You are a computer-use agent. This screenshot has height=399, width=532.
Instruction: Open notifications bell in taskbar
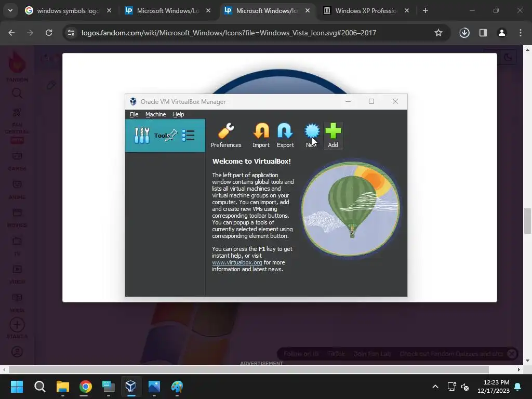pos(518,387)
